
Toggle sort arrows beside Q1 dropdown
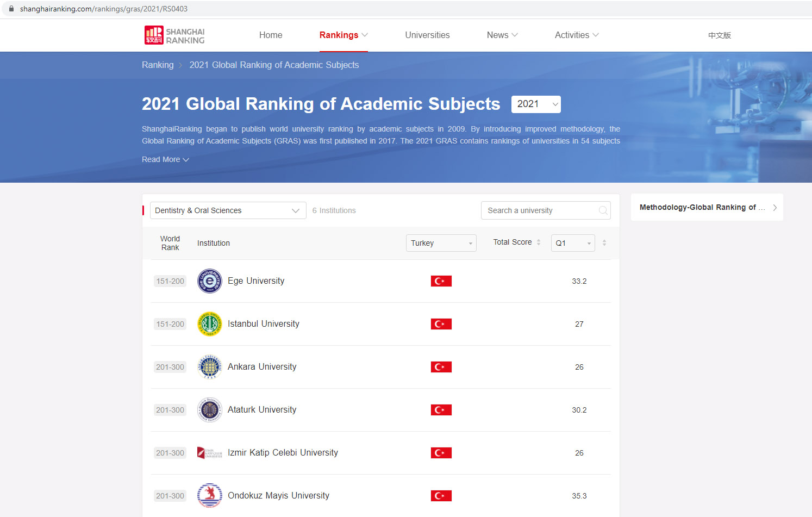coord(604,243)
